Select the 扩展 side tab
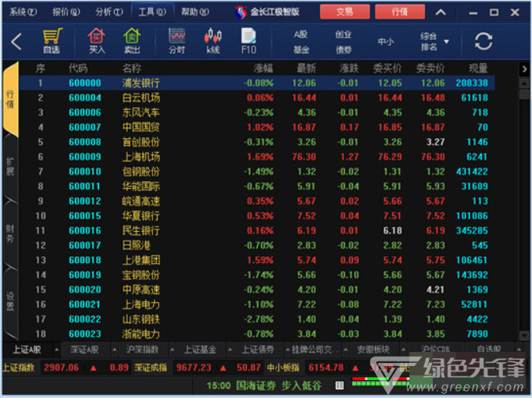The height and width of the screenshot is (398, 532). [x=10, y=166]
